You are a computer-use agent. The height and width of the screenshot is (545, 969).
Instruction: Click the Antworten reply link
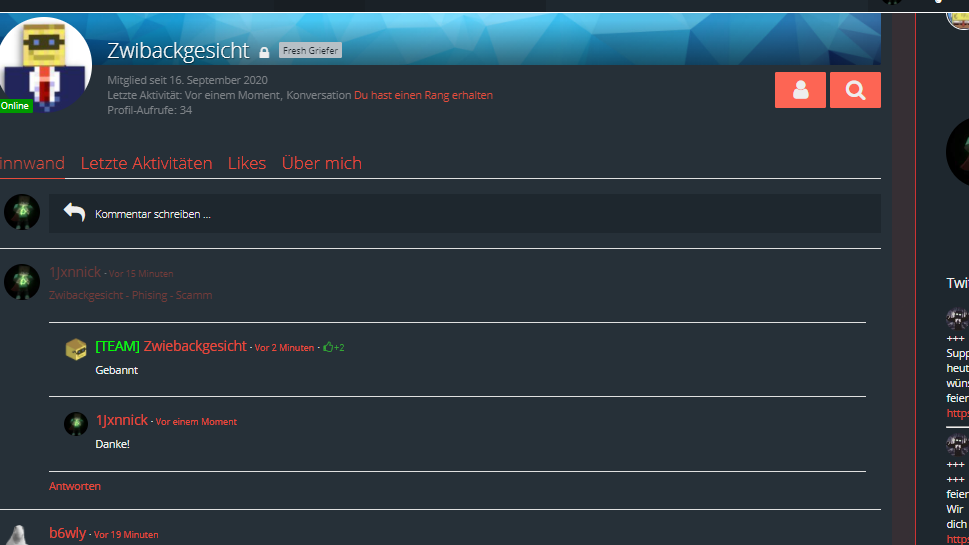75,486
